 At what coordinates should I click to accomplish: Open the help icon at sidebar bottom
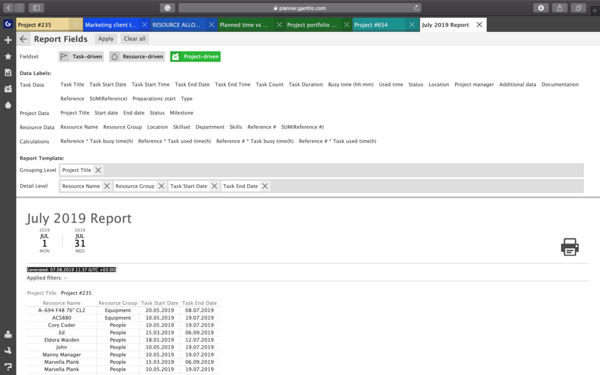[8, 367]
